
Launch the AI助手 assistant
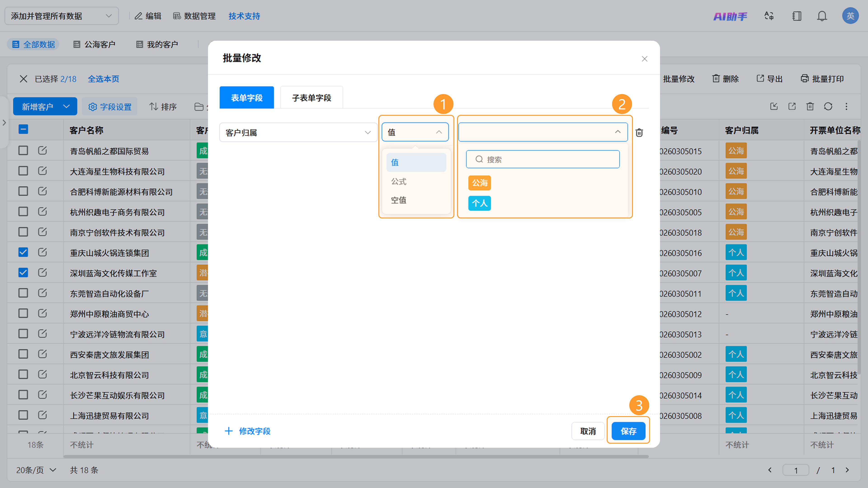tap(730, 16)
